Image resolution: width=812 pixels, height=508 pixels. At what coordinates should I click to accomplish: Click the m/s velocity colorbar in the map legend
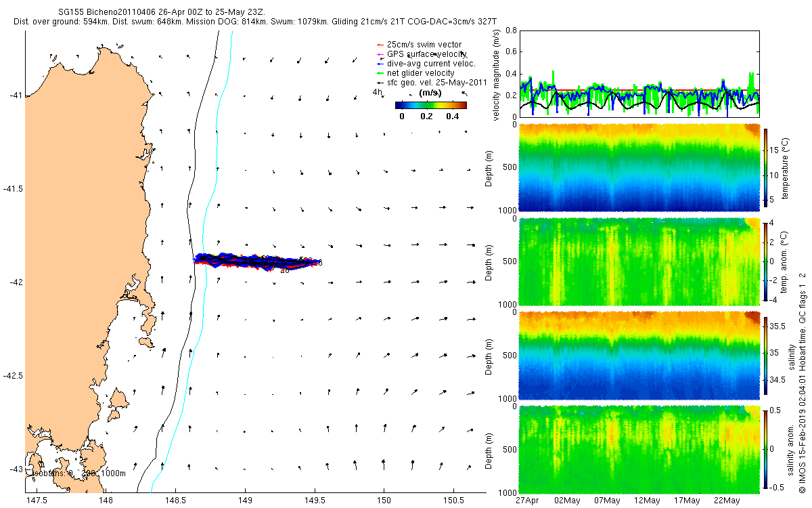tap(431, 105)
